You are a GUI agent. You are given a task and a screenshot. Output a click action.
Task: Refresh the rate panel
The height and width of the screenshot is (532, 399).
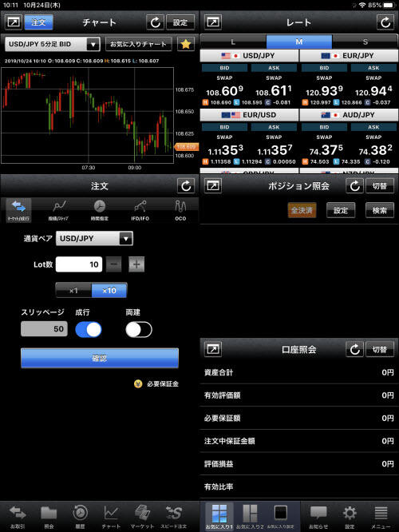385,22
